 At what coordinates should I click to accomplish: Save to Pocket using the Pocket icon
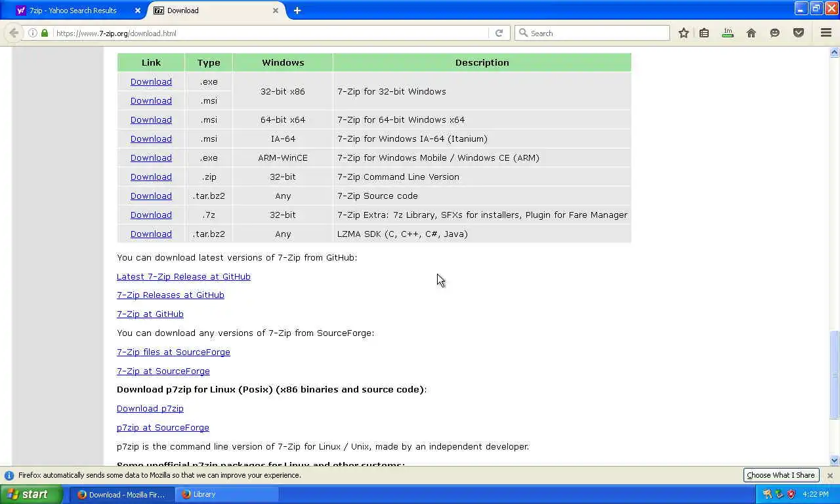point(799,33)
